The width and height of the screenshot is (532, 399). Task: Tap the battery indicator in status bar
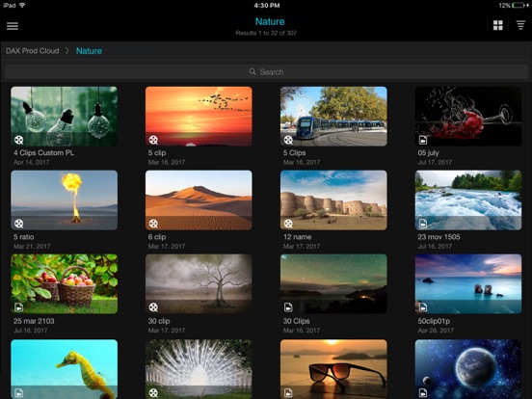pos(519,5)
